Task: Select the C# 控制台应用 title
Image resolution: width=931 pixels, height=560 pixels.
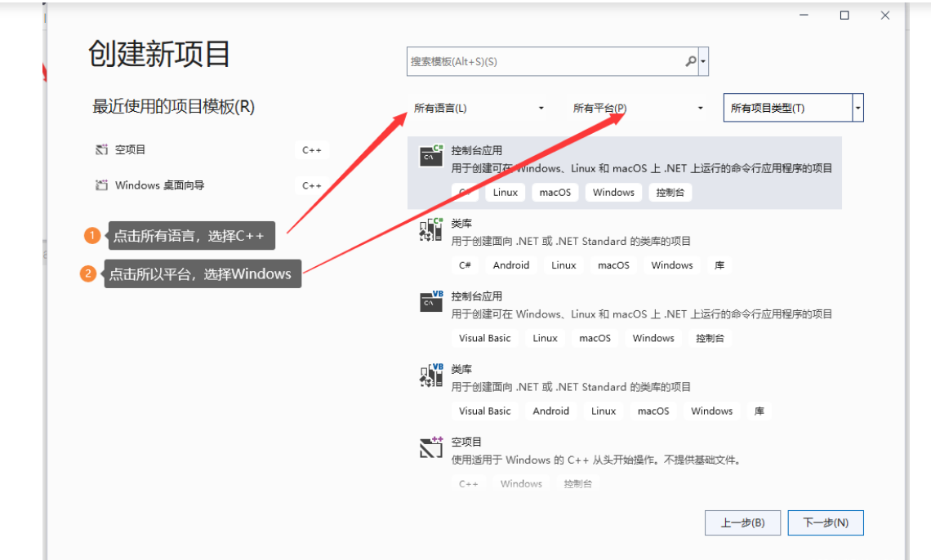Action: tap(476, 150)
